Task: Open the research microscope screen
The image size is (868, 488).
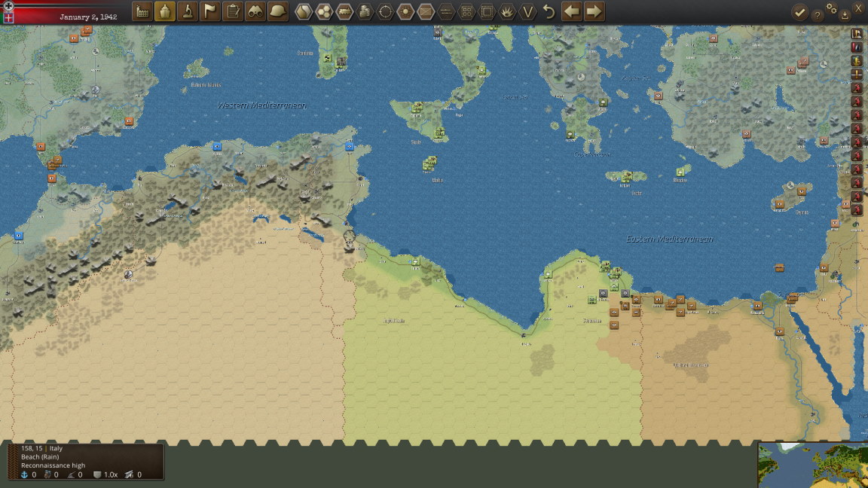Action: coord(188,11)
